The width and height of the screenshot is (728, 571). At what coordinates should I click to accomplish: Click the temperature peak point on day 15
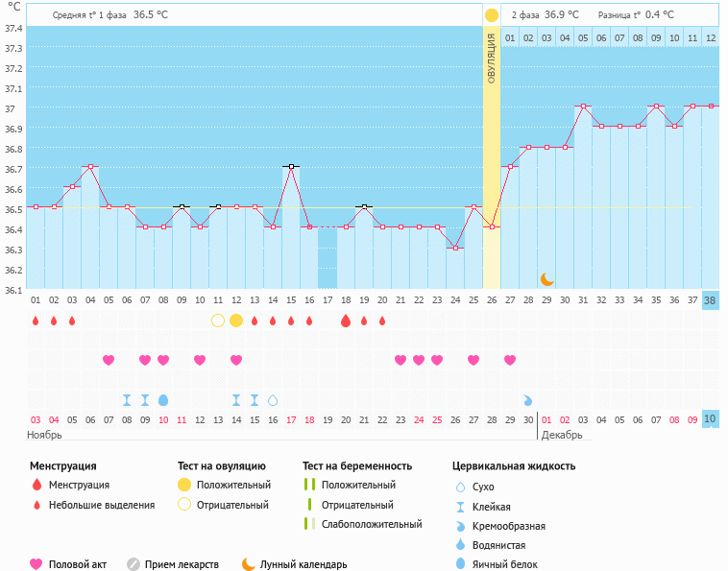291,167
